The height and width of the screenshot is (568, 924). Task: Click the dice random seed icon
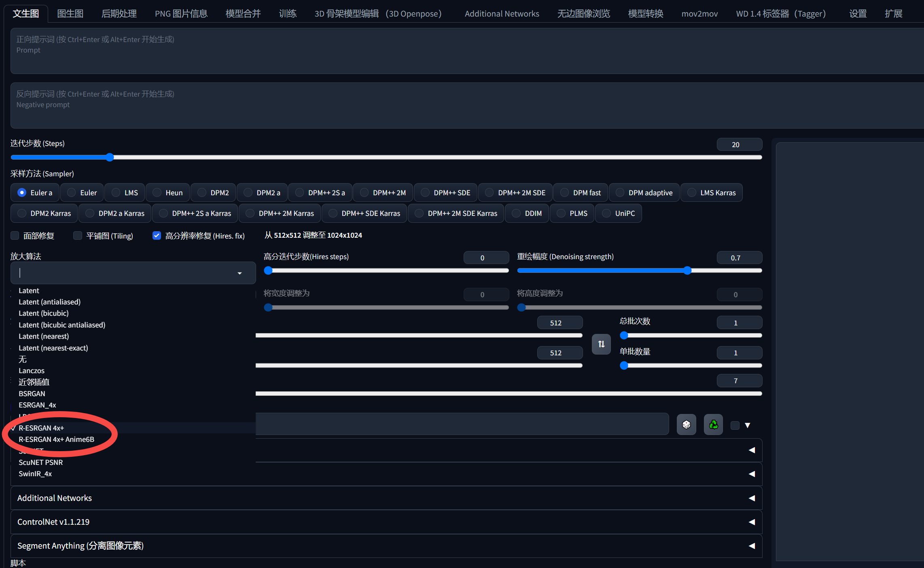[686, 424]
